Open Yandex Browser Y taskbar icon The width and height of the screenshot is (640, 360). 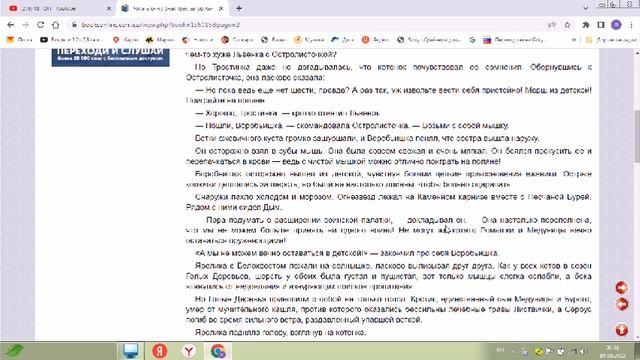click(x=189, y=351)
